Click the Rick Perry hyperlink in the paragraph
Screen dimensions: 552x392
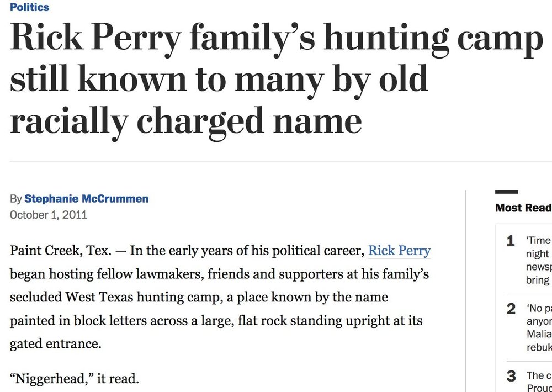[399, 251]
